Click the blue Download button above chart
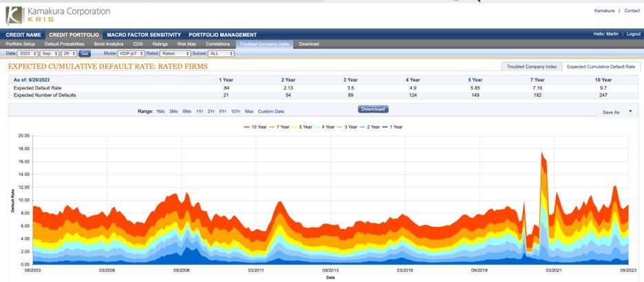 (373, 109)
